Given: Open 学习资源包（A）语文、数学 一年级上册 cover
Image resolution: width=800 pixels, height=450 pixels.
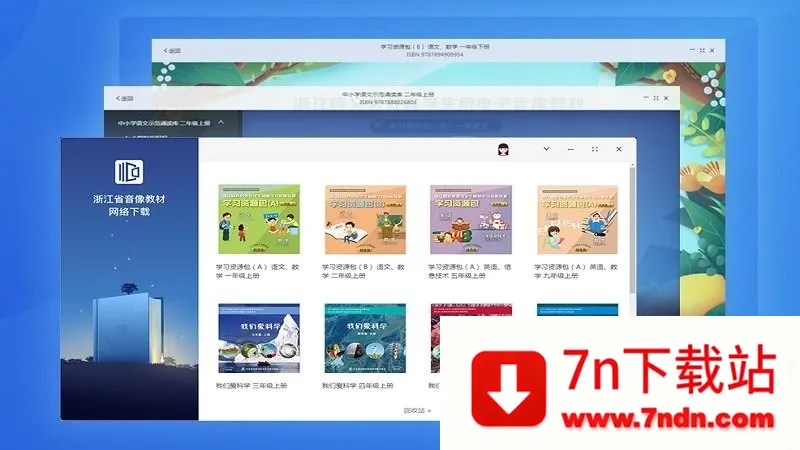Looking at the screenshot, I should point(259,218).
